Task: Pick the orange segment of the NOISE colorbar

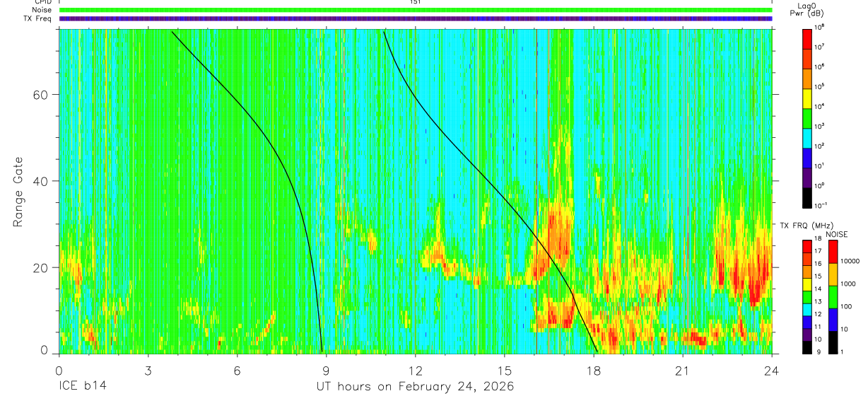Action: pos(833,274)
